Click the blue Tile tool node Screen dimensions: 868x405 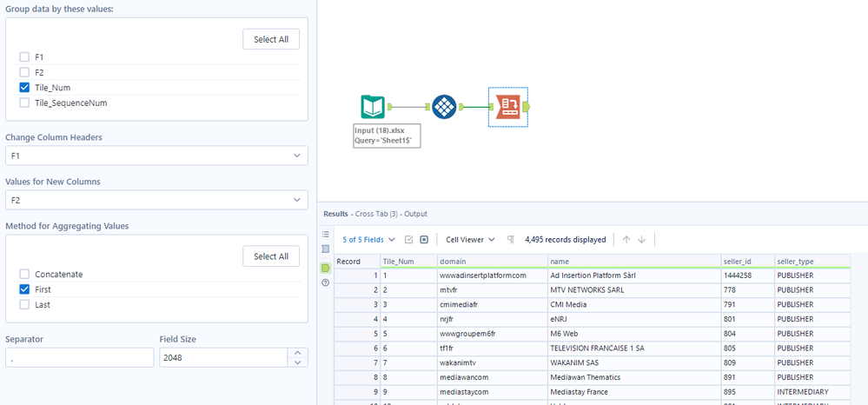coord(444,107)
